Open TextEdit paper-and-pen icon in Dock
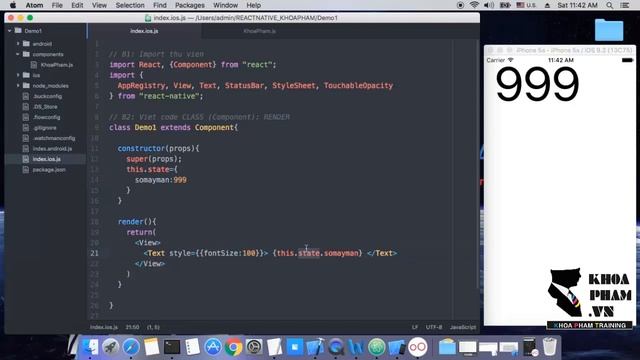640x360 pixels. point(274,347)
